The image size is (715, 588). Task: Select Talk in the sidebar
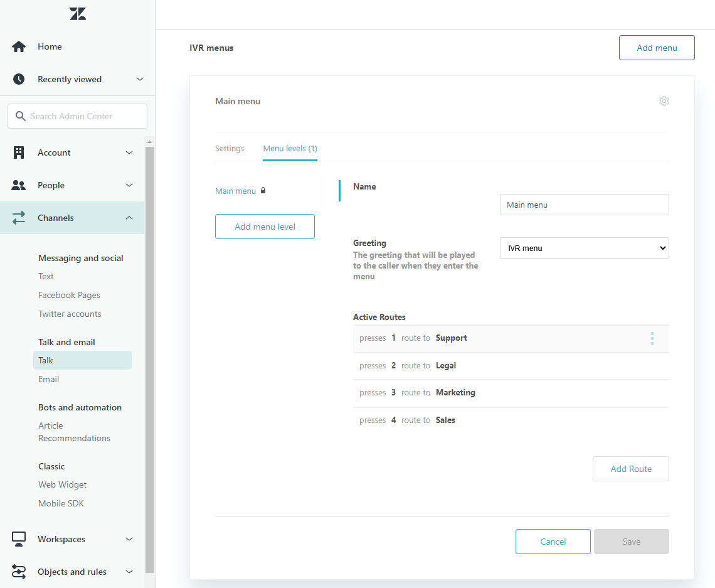coord(82,360)
